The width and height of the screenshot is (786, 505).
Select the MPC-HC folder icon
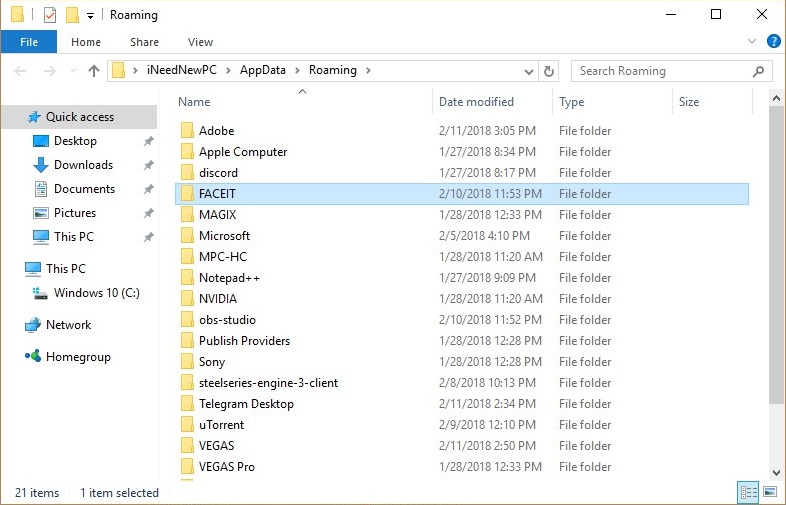187,257
